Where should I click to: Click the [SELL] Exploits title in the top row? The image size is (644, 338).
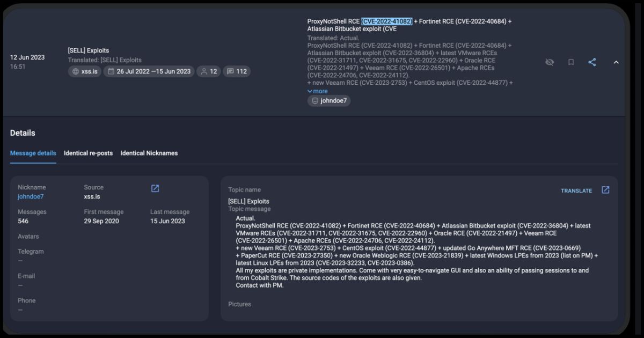pos(88,50)
